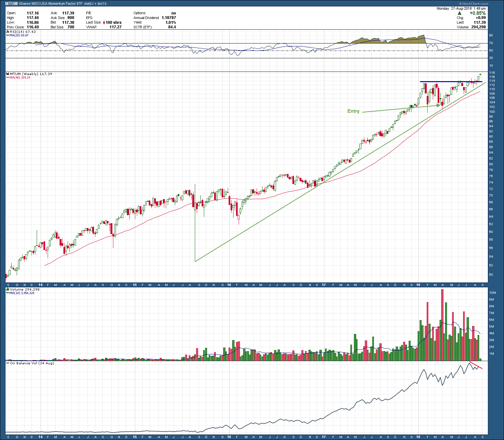
Task: Click the Options value no
Action: click(174, 13)
